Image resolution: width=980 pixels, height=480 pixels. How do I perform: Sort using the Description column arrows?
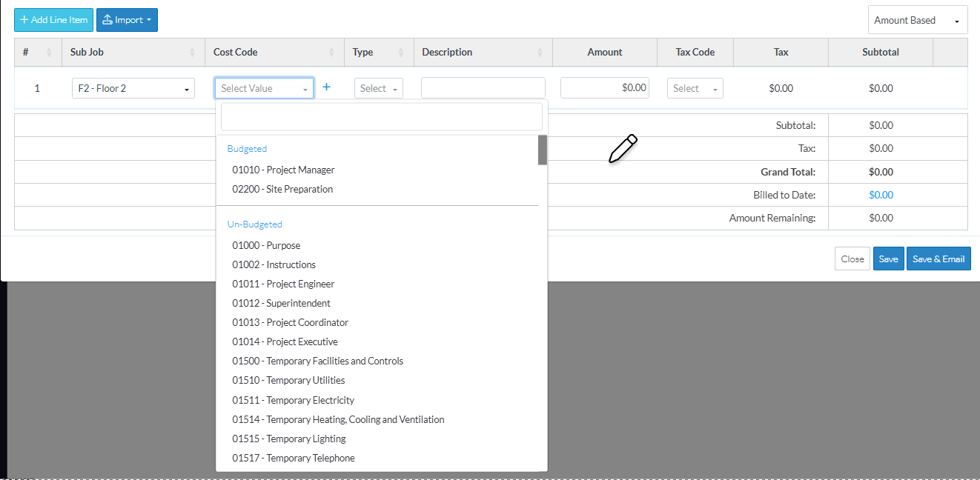pos(540,53)
